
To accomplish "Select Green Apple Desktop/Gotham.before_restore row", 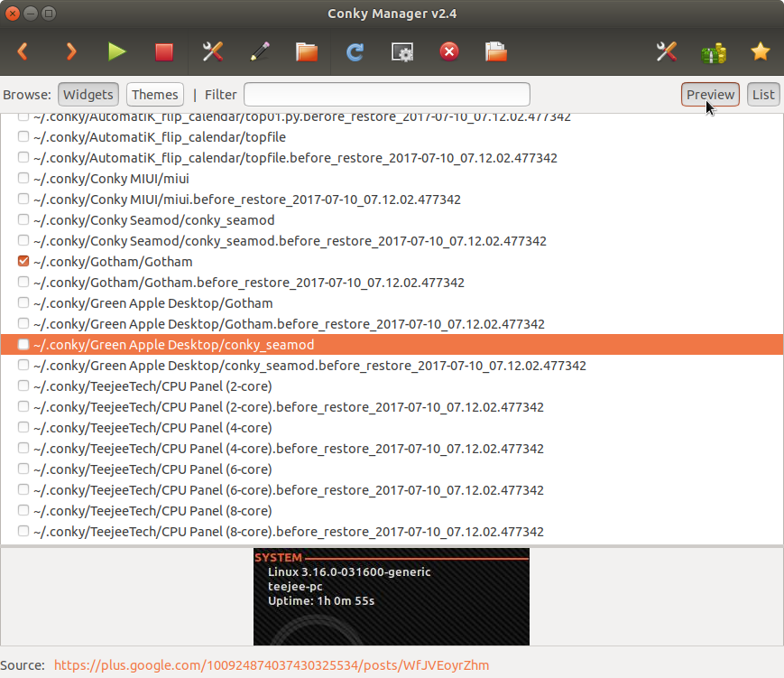I will tap(289, 324).
